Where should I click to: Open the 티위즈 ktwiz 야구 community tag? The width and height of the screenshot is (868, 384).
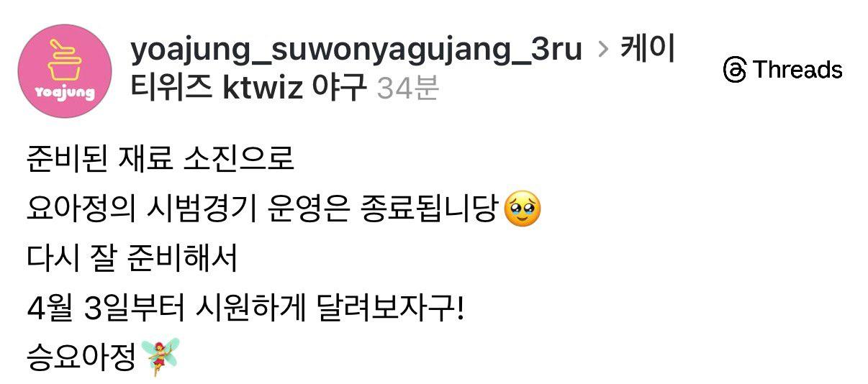coord(249,88)
